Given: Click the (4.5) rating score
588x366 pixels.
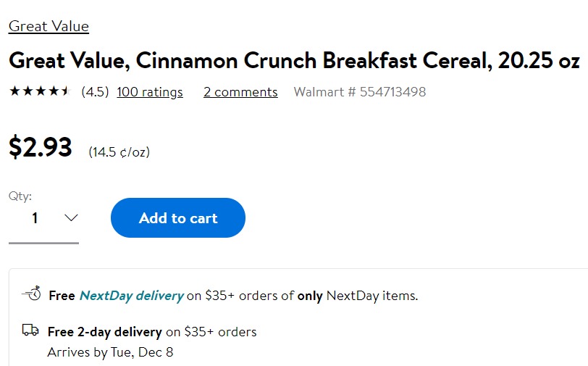Looking at the screenshot, I should [x=95, y=92].
